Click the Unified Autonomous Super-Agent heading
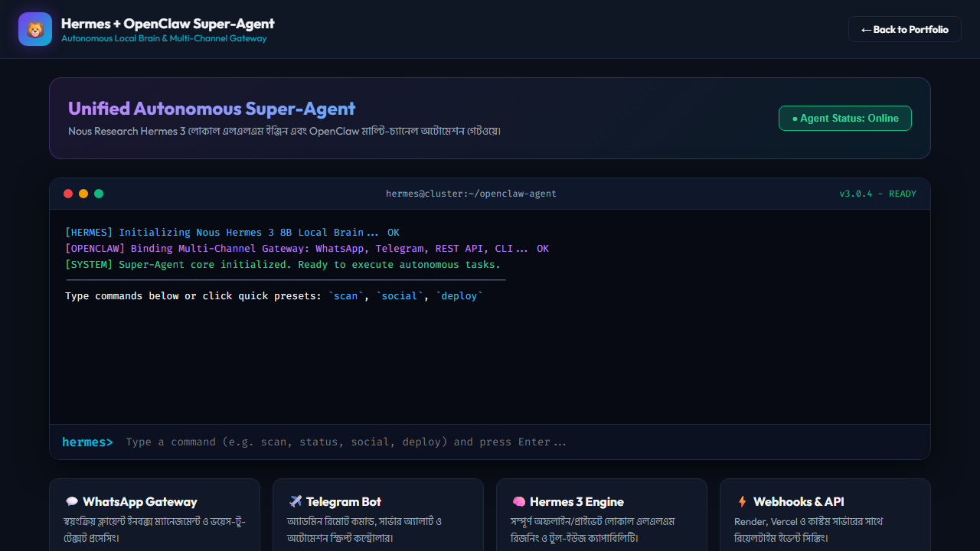 (x=212, y=109)
